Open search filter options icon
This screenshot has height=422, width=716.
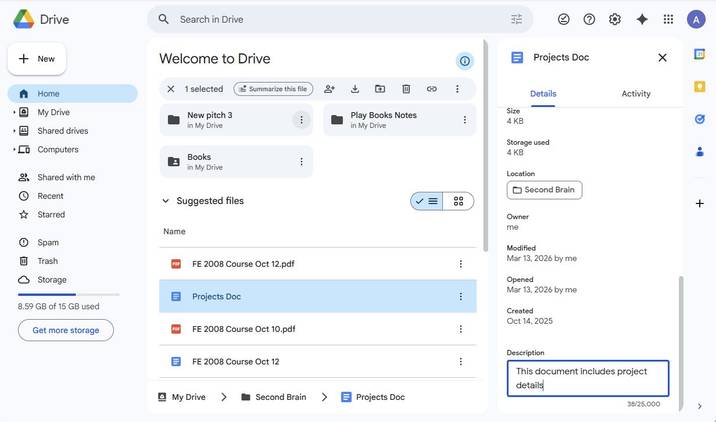(516, 19)
